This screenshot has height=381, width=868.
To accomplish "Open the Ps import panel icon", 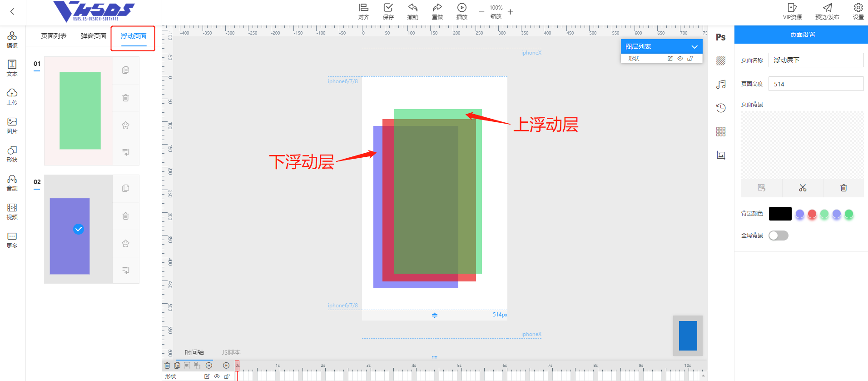I will (721, 37).
